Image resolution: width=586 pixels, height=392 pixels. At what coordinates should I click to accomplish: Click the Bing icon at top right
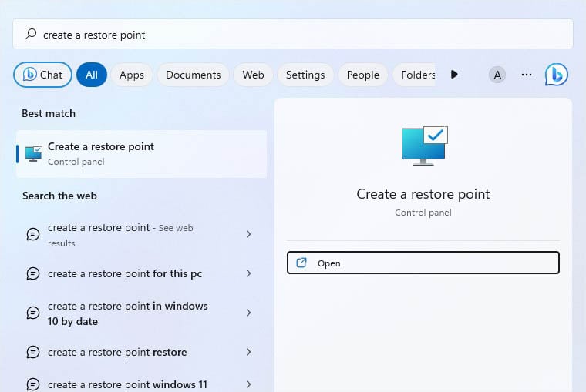click(556, 75)
